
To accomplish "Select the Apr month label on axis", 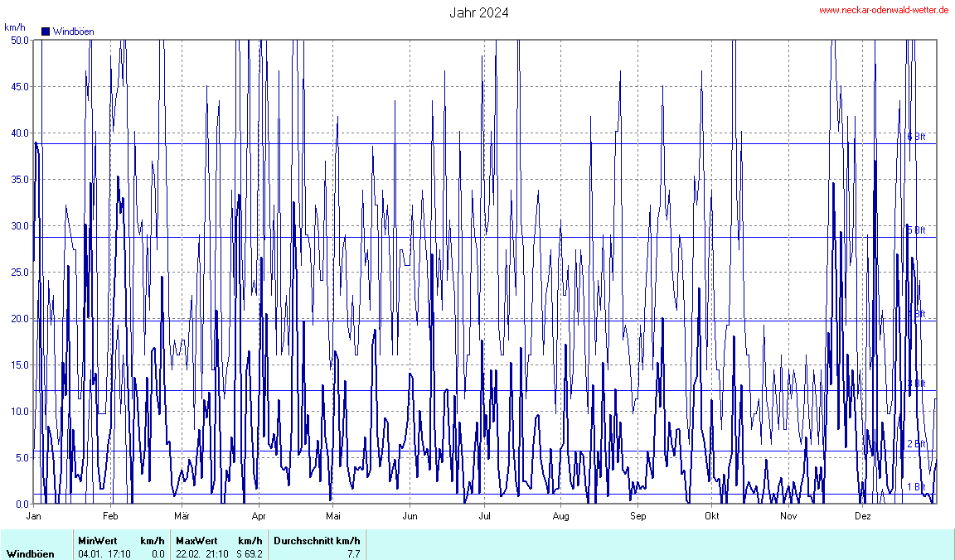I will pyautogui.click(x=259, y=516).
